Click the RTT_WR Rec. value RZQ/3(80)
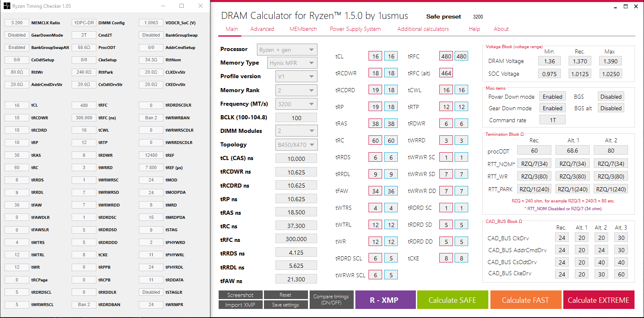 [x=534, y=176]
